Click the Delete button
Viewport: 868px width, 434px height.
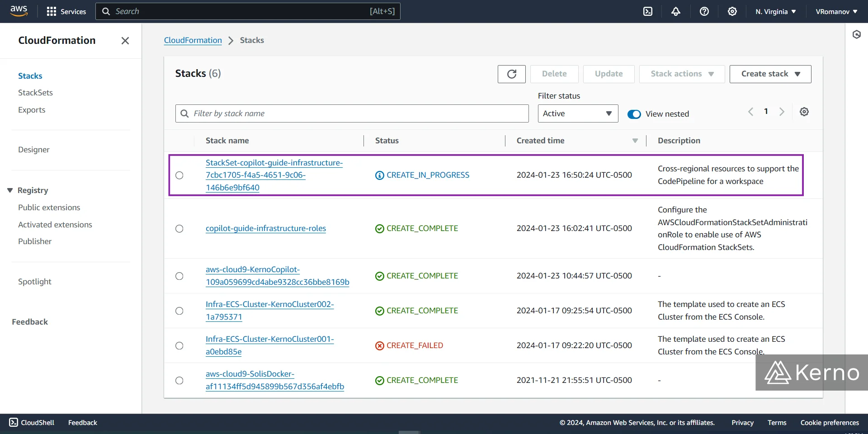554,74
